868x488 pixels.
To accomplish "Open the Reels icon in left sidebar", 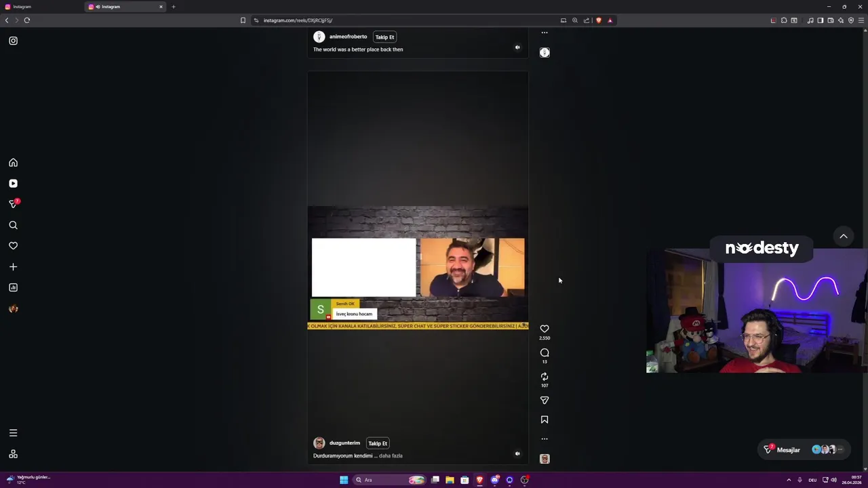I will 13,184.
